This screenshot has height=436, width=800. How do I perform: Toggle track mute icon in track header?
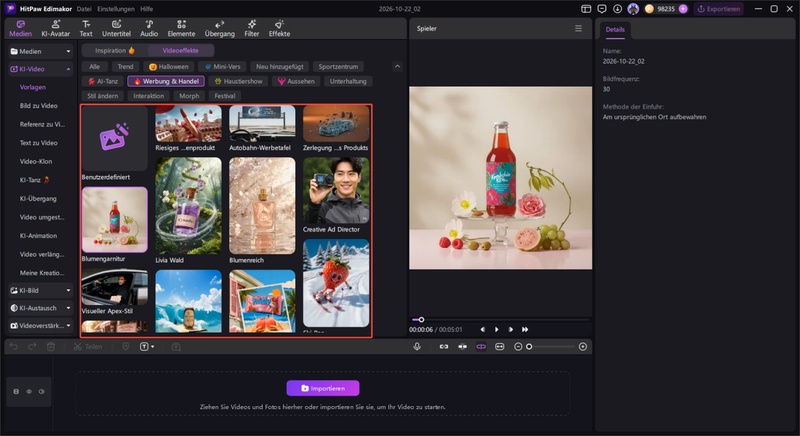(x=42, y=392)
